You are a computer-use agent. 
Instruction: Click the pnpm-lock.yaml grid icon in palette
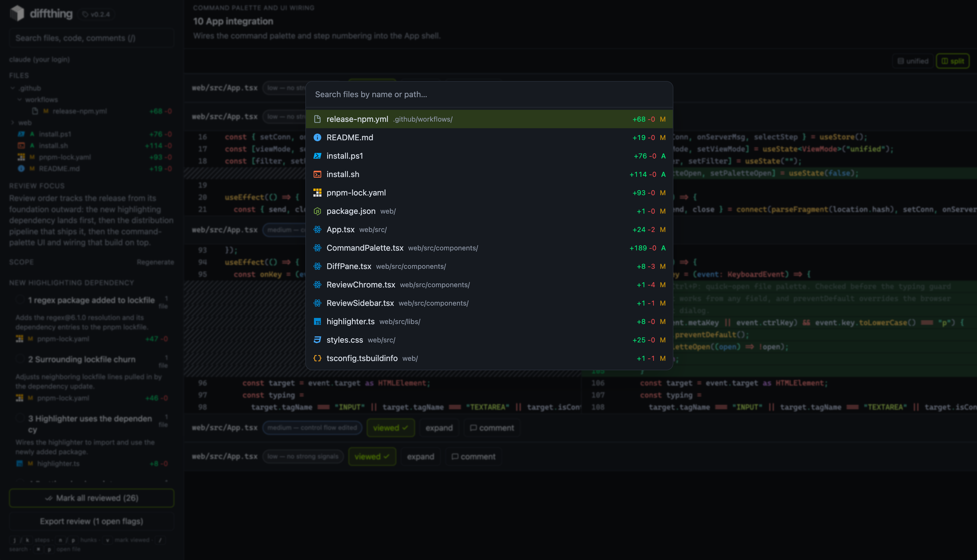[x=317, y=193]
